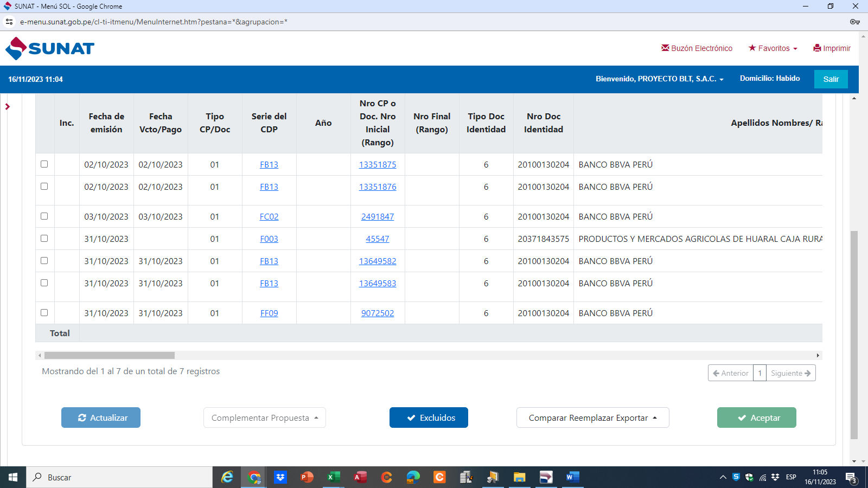Check the box for invoice 13351875
The image size is (868, 488).
[x=44, y=164]
